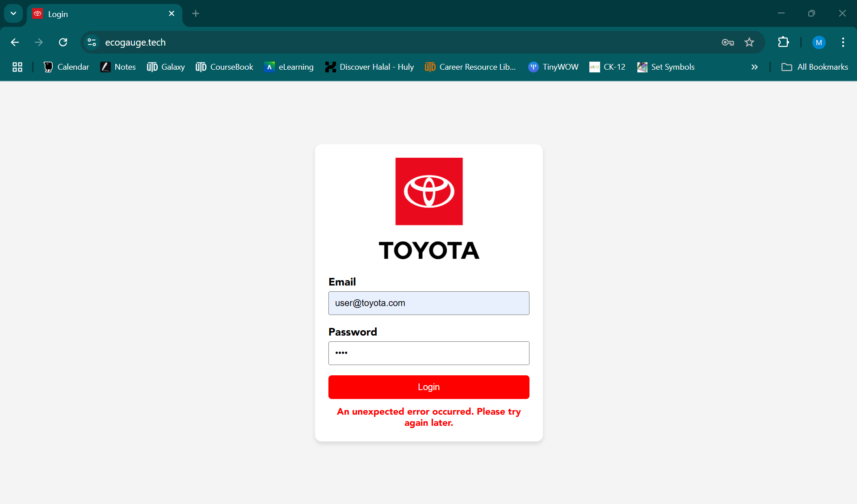The width and height of the screenshot is (857, 504).
Task: Open the CourseBook bookmark
Action: tap(224, 67)
